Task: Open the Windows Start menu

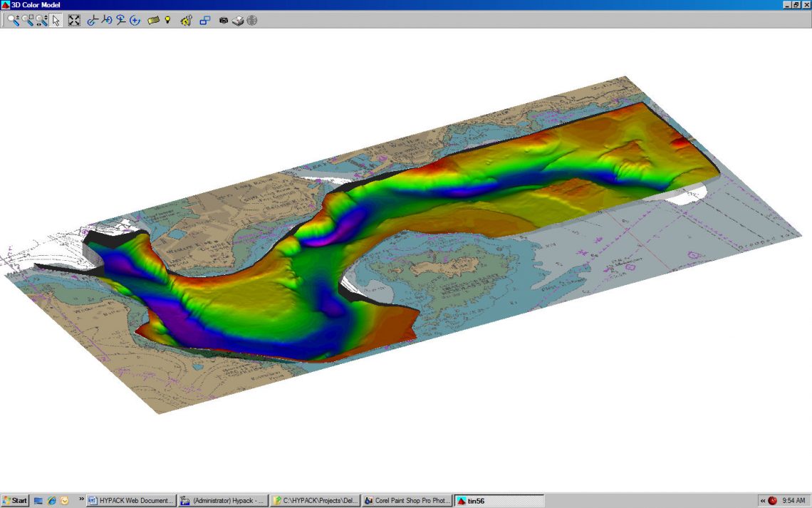Action: (x=15, y=501)
